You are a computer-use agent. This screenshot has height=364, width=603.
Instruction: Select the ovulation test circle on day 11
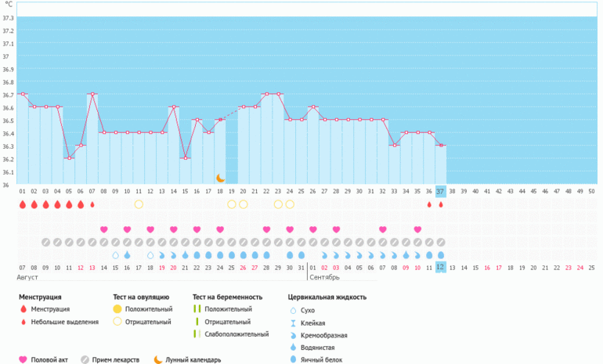point(139,204)
